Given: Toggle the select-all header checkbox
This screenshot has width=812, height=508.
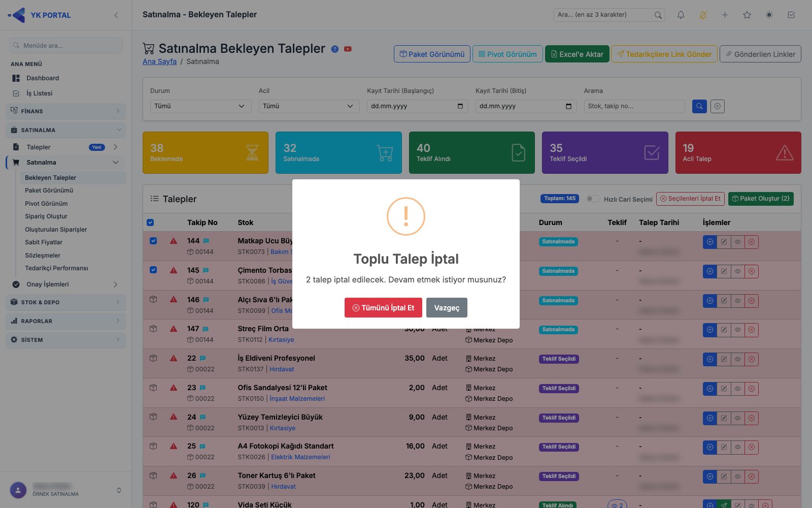Looking at the screenshot, I should click(150, 223).
